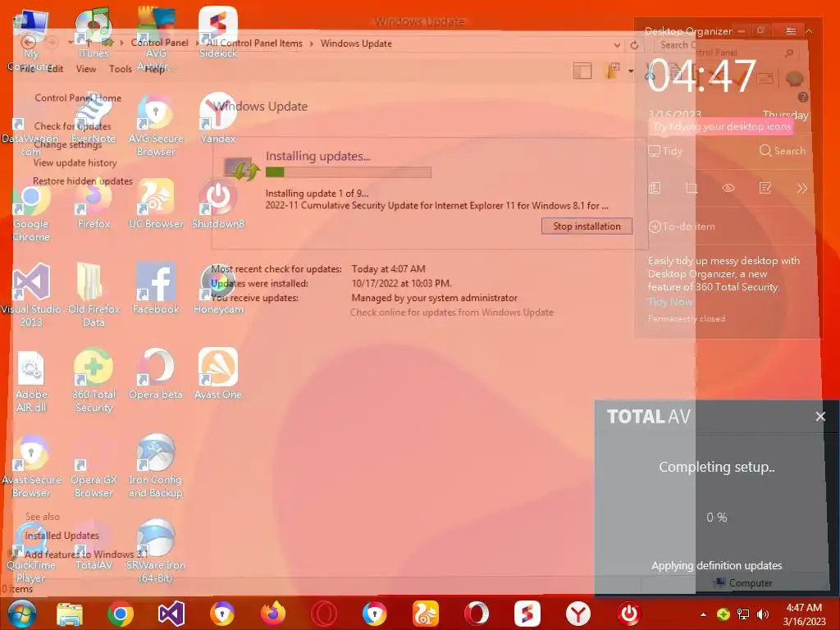The width and height of the screenshot is (840, 630).
Task: Click Restore hidden updates link
Action: pyautogui.click(x=83, y=181)
